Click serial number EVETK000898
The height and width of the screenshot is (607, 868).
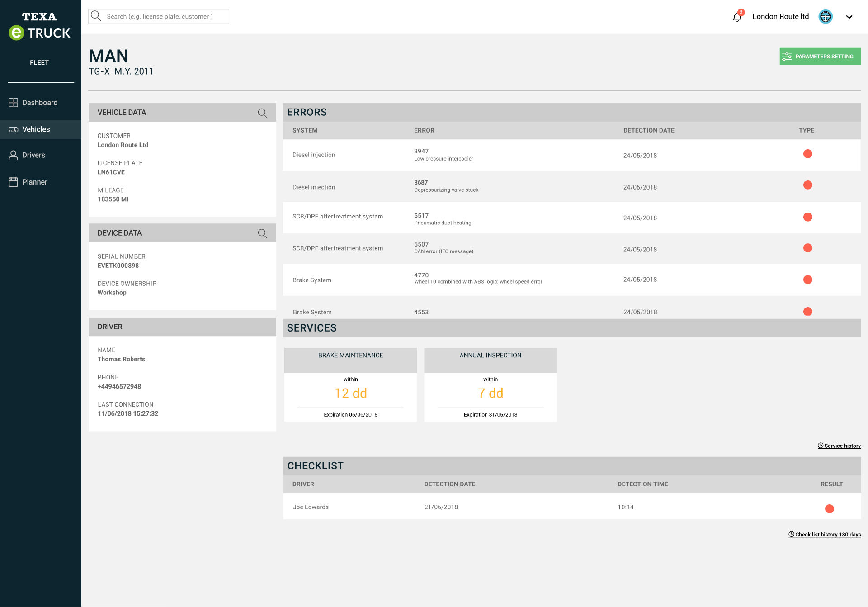118,266
